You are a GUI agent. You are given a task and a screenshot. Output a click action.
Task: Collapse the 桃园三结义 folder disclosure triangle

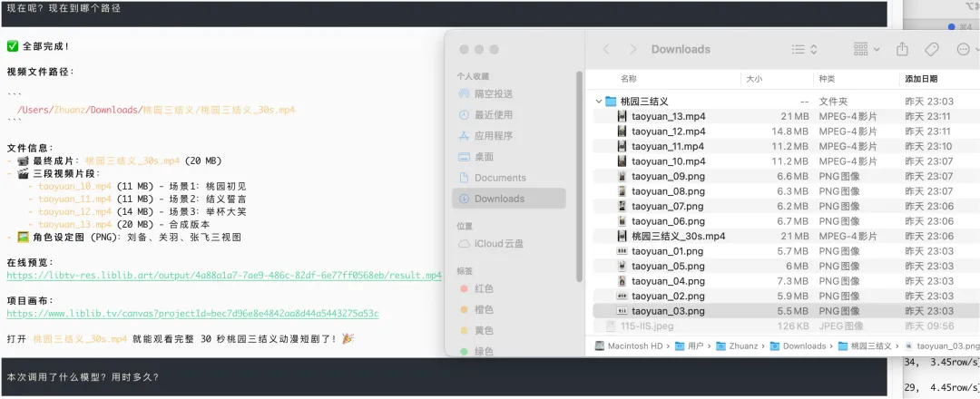(599, 102)
